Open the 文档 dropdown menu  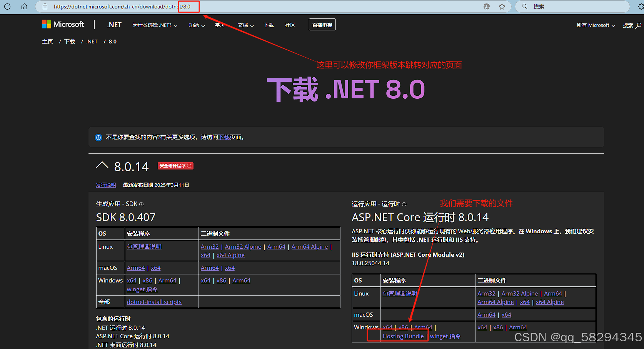pos(245,25)
